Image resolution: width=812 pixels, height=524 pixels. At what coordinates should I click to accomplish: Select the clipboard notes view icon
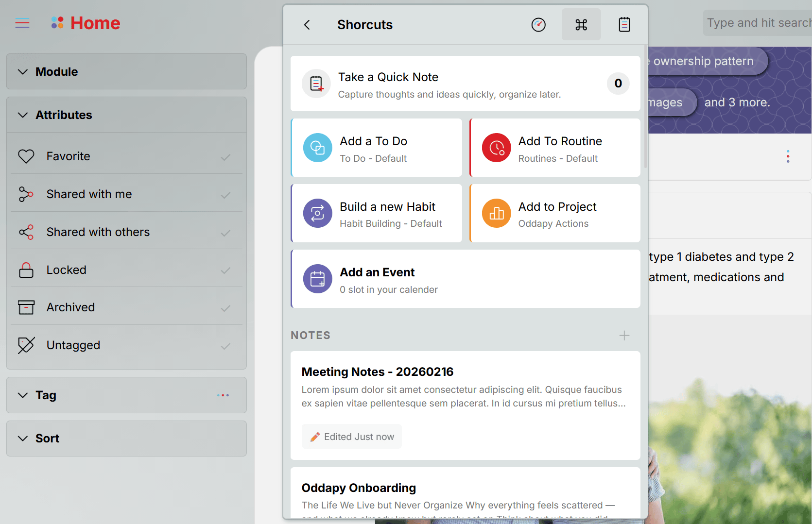[624, 24]
